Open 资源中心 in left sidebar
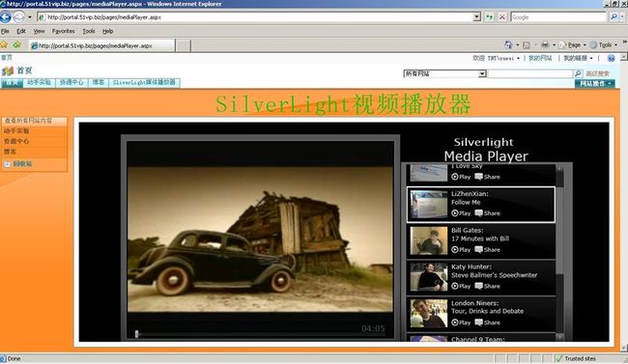628x364 pixels. [16, 141]
